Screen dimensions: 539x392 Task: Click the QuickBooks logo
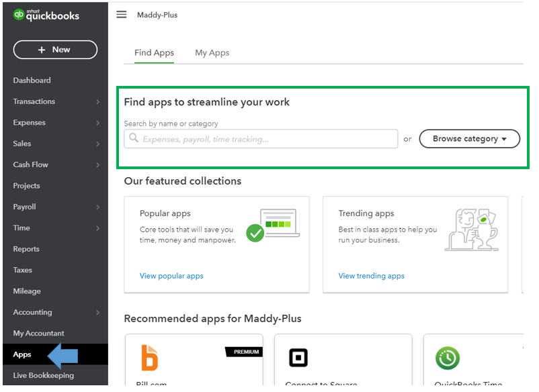click(46, 15)
